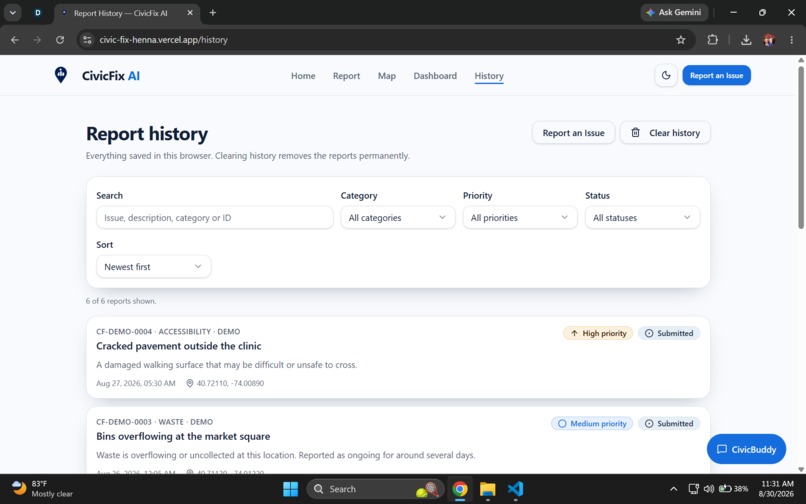Click the Report history heading
This screenshot has width=806, height=504.
point(147,134)
